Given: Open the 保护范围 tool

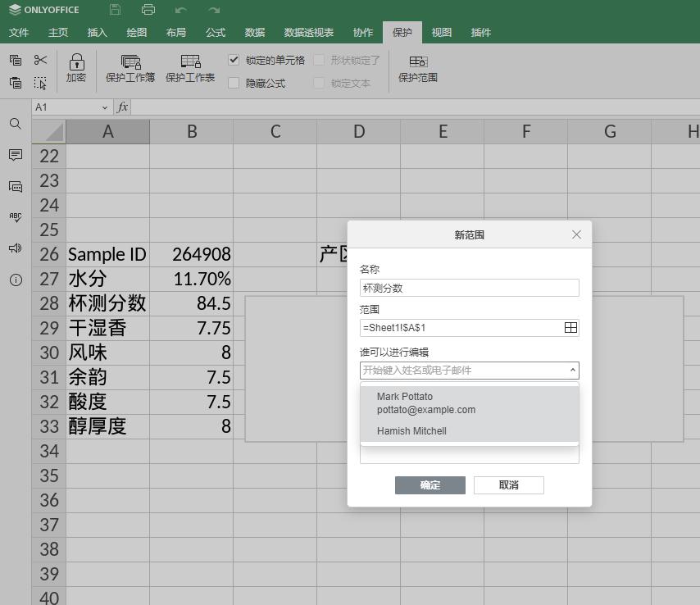Looking at the screenshot, I should click(417, 70).
